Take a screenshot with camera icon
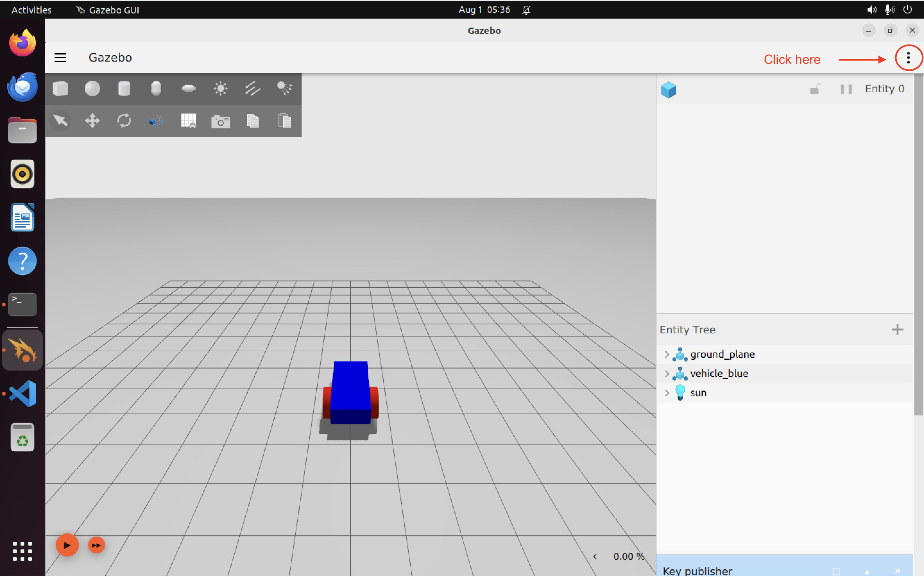 (220, 122)
